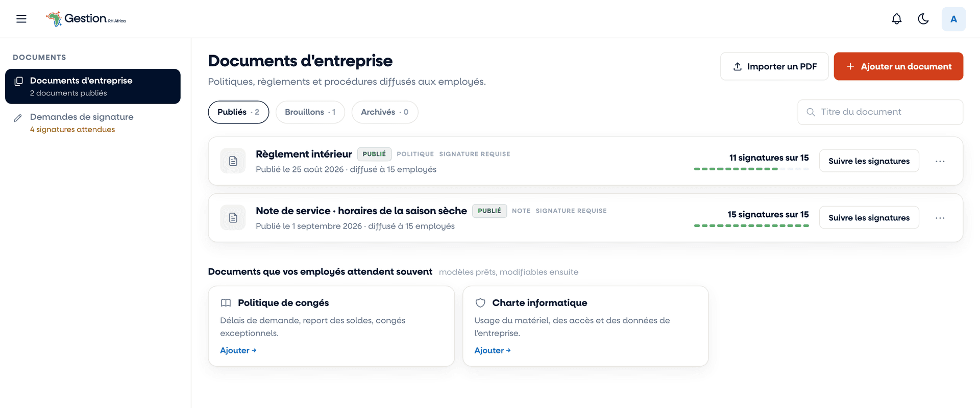Open more options for Règlement intérieur

(940, 161)
